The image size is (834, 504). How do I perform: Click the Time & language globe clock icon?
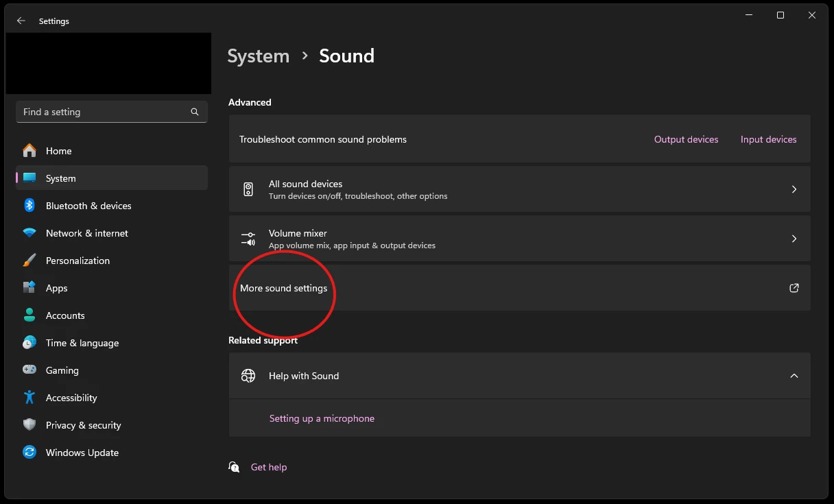pos(29,343)
